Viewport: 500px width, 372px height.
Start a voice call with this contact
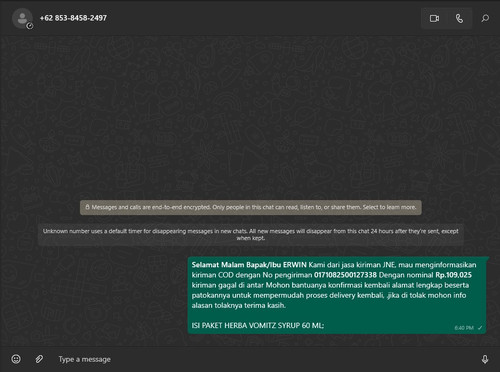coord(459,18)
